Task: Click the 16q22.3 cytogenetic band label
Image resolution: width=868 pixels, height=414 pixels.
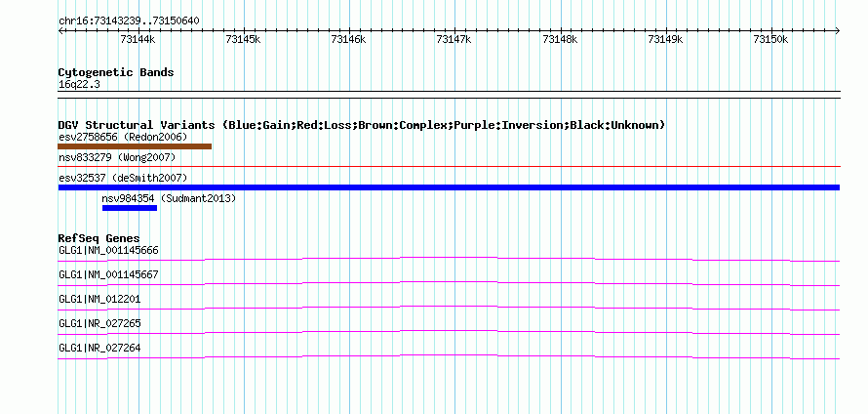Action: click(79, 85)
